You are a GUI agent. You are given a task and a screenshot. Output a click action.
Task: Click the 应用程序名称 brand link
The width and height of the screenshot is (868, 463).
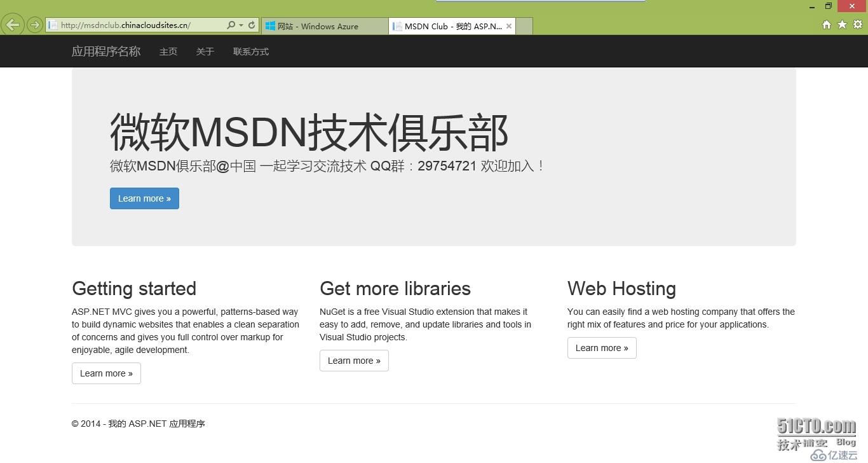(106, 52)
